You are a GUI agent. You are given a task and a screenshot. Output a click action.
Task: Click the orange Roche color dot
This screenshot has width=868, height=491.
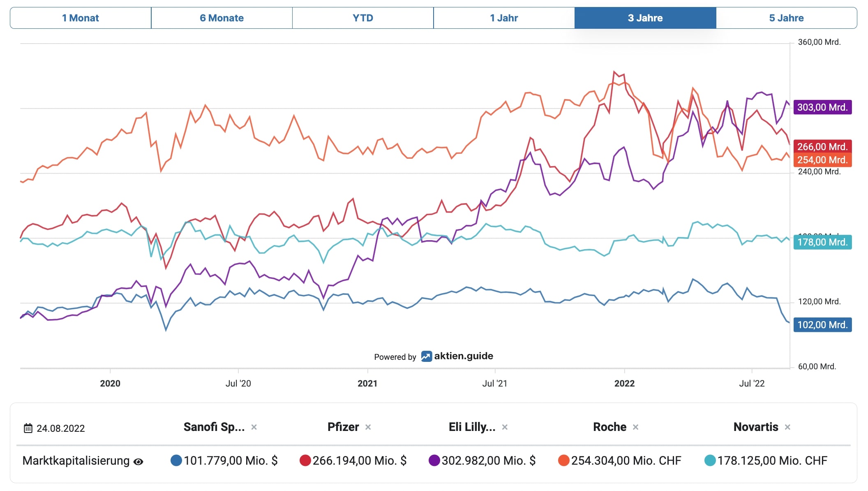[564, 461]
